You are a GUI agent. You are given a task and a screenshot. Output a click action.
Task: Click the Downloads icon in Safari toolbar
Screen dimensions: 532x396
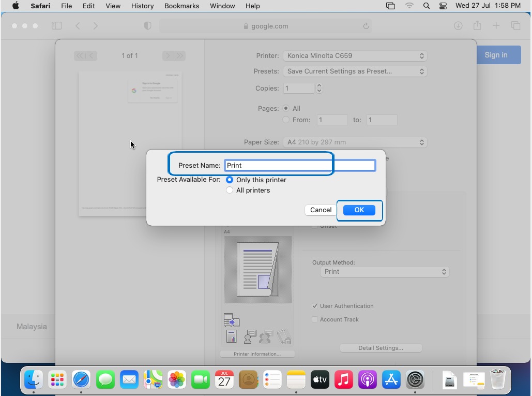[458, 26]
